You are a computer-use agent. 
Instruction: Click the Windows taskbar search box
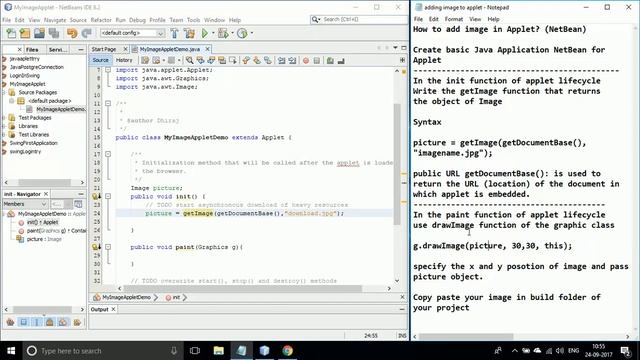[102, 351]
